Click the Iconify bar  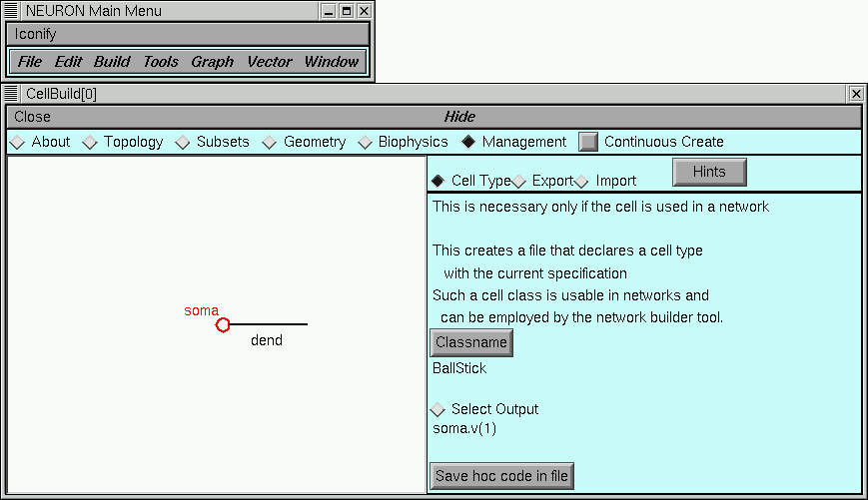pos(187,34)
